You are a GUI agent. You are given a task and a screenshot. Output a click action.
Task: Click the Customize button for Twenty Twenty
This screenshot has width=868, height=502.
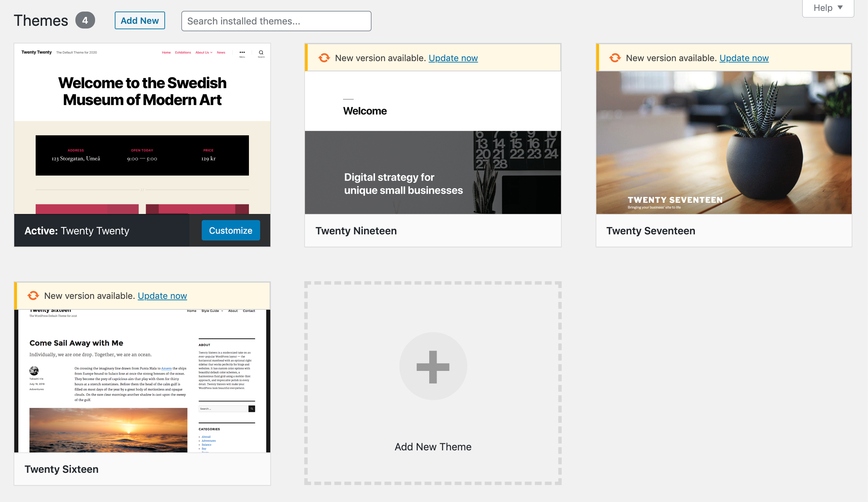coord(231,230)
